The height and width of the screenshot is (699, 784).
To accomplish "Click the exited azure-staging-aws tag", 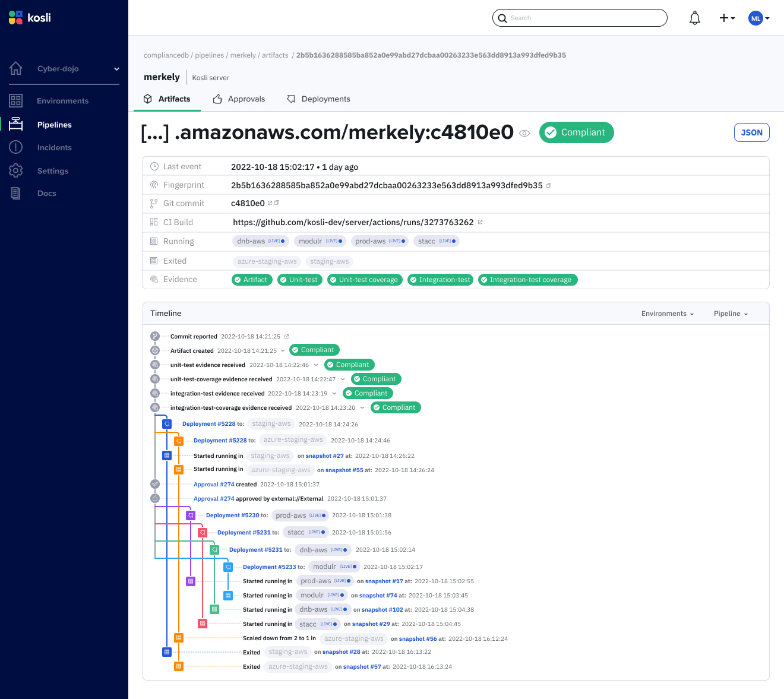I will point(267,261).
